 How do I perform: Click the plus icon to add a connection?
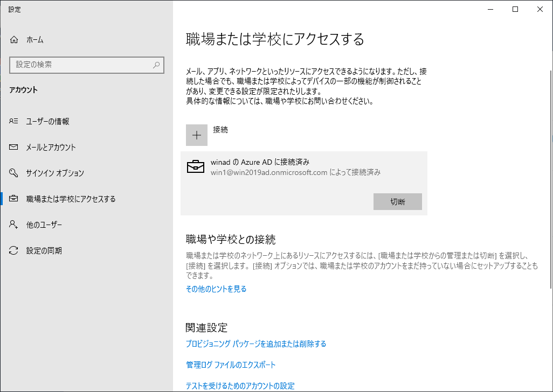pos(197,135)
